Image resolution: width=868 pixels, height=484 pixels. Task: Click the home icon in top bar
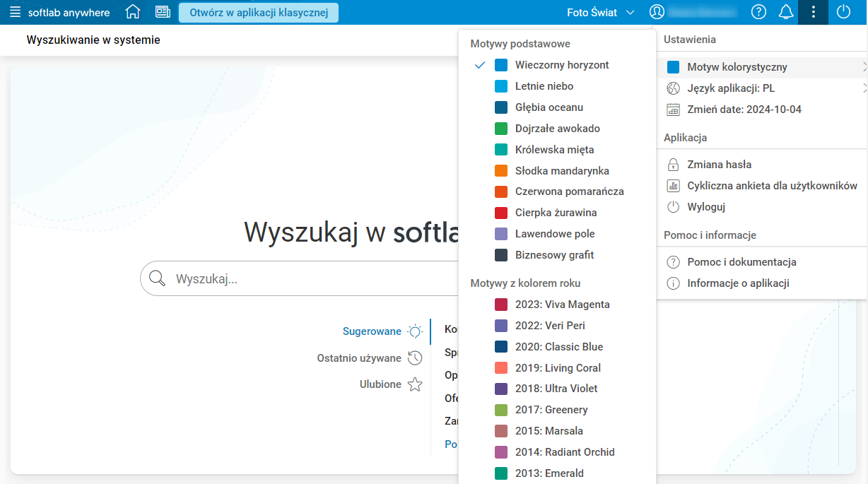pos(133,11)
